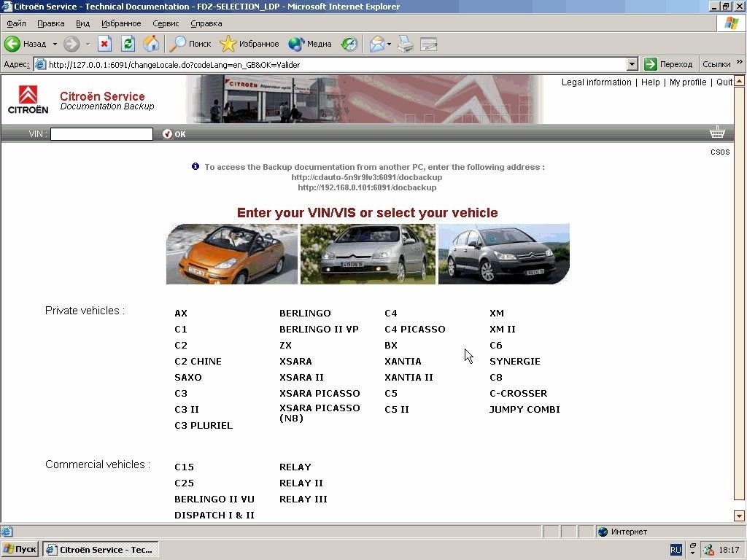Screen dimensions: 747x560
Task: Click the Refresh page icon
Action: tap(128, 44)
